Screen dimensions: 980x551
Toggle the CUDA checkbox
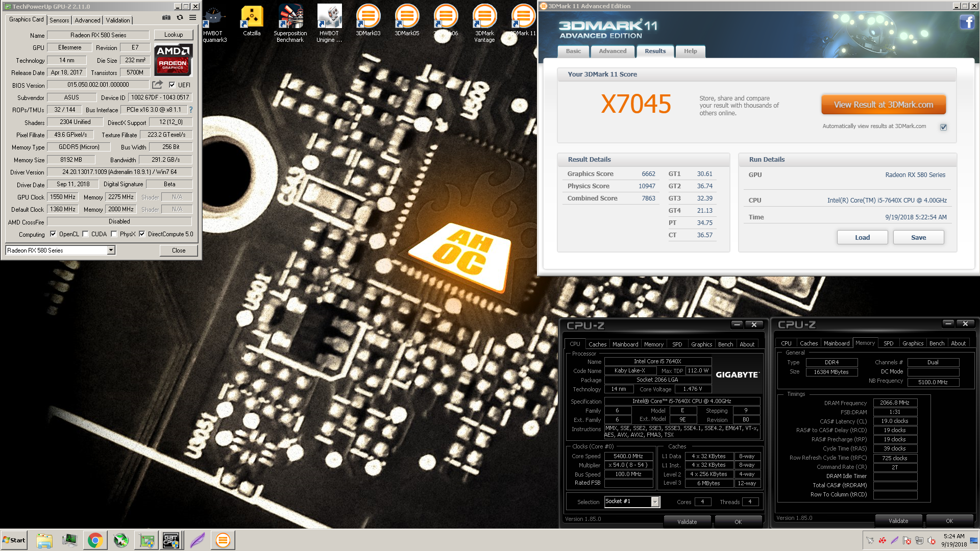[x=85, y=234]
